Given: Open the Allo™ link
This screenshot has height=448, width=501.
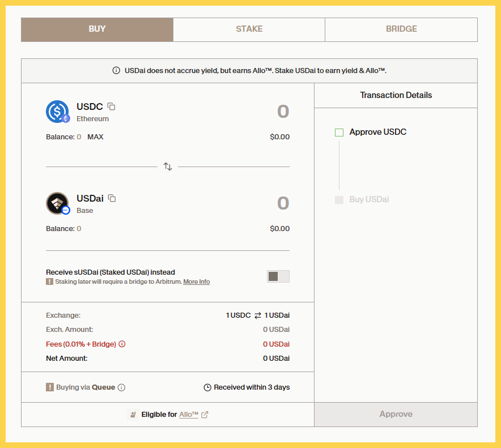Looking at the screenshot, I should (x=189, y=415).
